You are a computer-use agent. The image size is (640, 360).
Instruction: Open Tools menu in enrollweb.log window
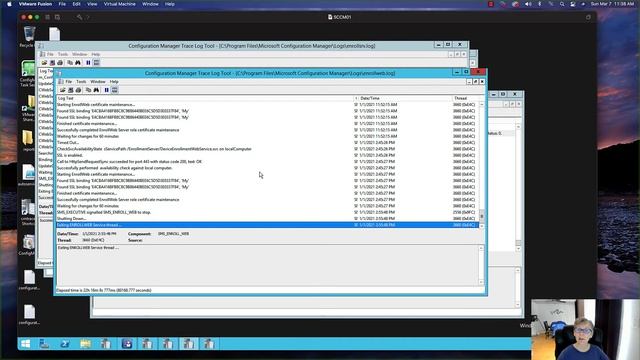pyautogui.click(x=81, y=82)
